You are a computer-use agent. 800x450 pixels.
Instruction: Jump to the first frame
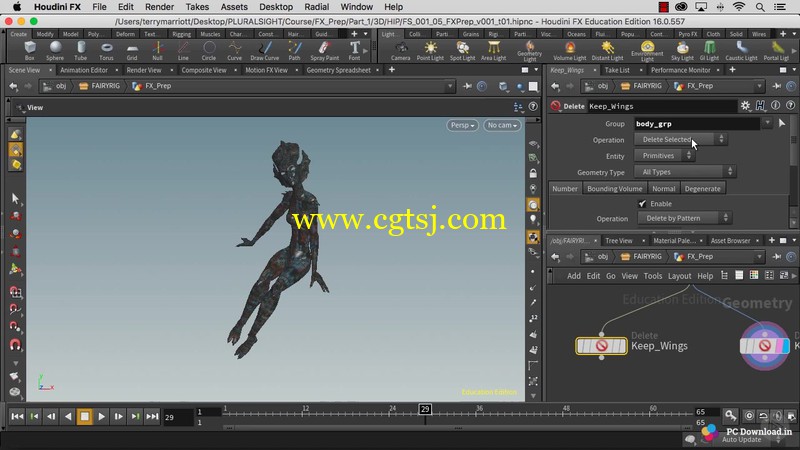point(17,416)
